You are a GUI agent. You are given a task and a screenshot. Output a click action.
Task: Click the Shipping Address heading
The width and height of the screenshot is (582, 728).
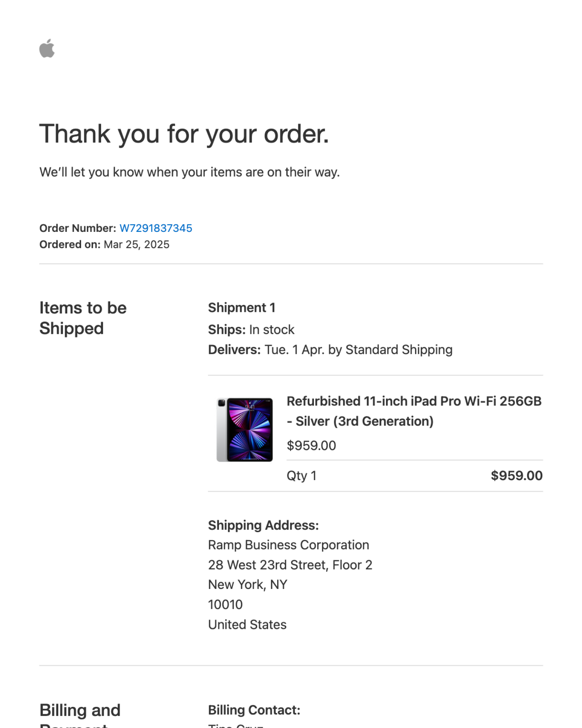coord(263,525)
